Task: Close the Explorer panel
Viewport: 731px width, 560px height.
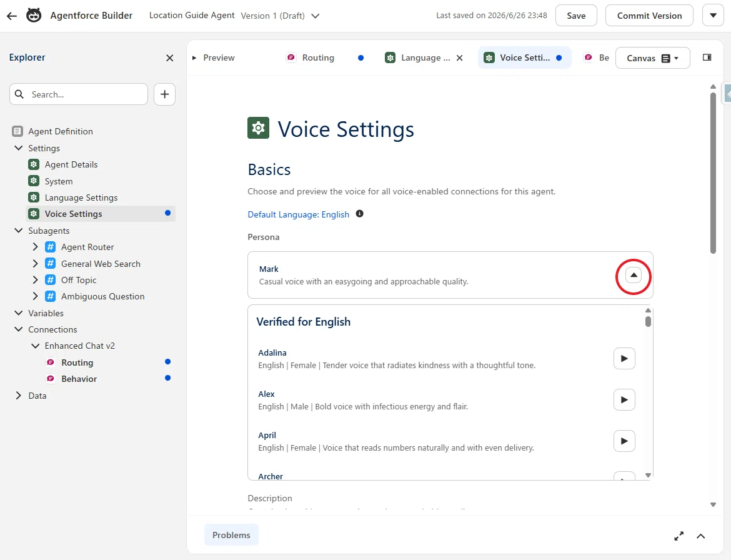Action: tap(170, 58)
